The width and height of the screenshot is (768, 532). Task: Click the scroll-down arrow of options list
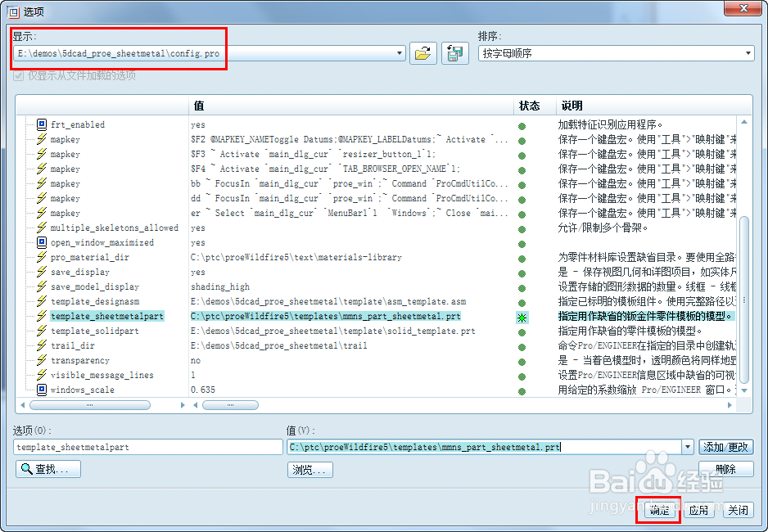(744, 390)
